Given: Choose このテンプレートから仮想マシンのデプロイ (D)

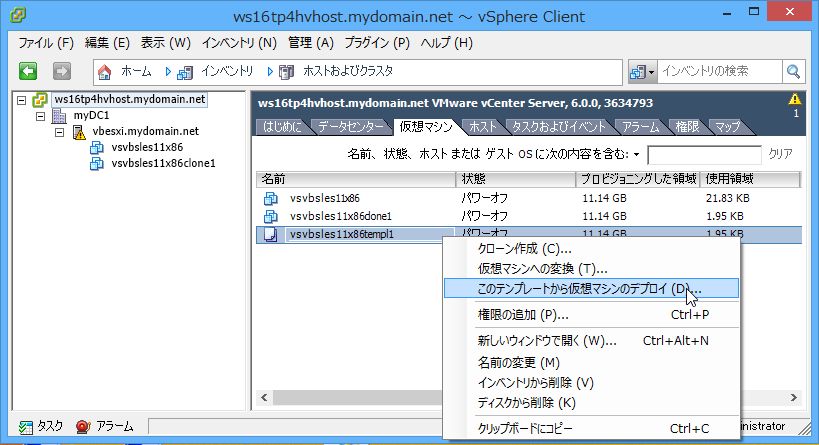Looking at the screenshot, I should tap(591, 288).
